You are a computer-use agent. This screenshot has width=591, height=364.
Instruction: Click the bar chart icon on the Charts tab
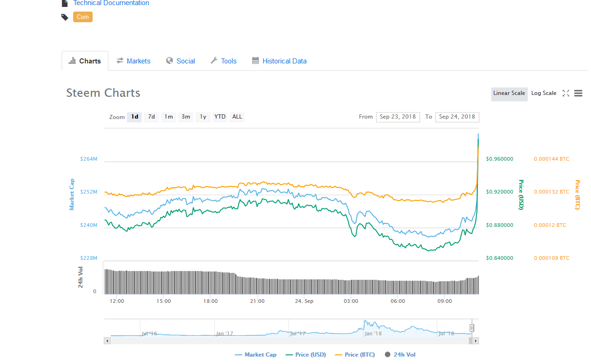[x=72, y=61]
